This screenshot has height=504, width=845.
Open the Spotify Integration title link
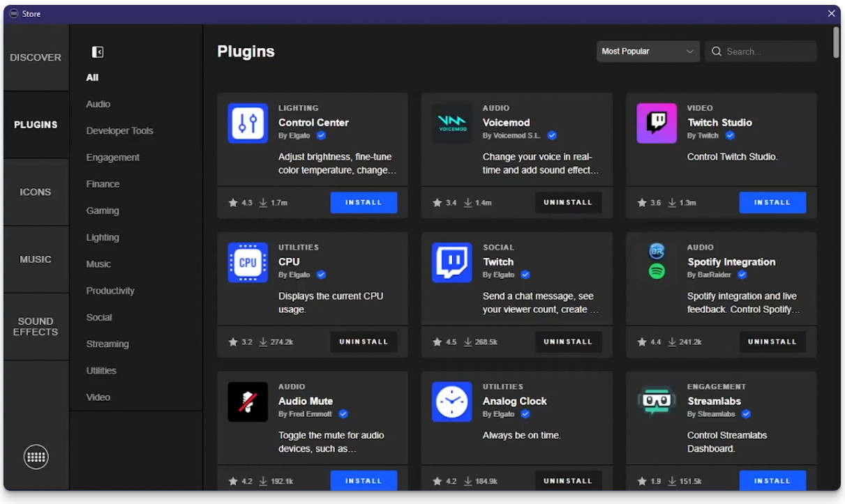(x=731, y=262)
